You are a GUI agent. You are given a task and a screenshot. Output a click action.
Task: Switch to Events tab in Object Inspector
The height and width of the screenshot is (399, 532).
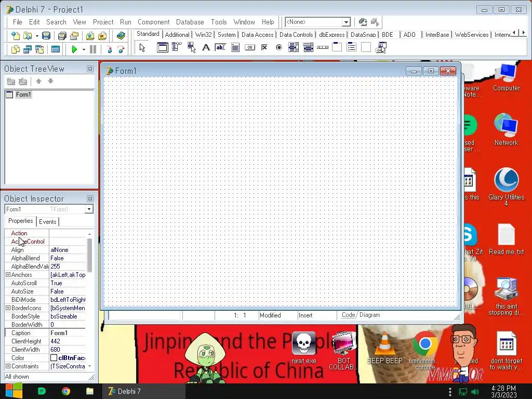(x=47, y=221)
